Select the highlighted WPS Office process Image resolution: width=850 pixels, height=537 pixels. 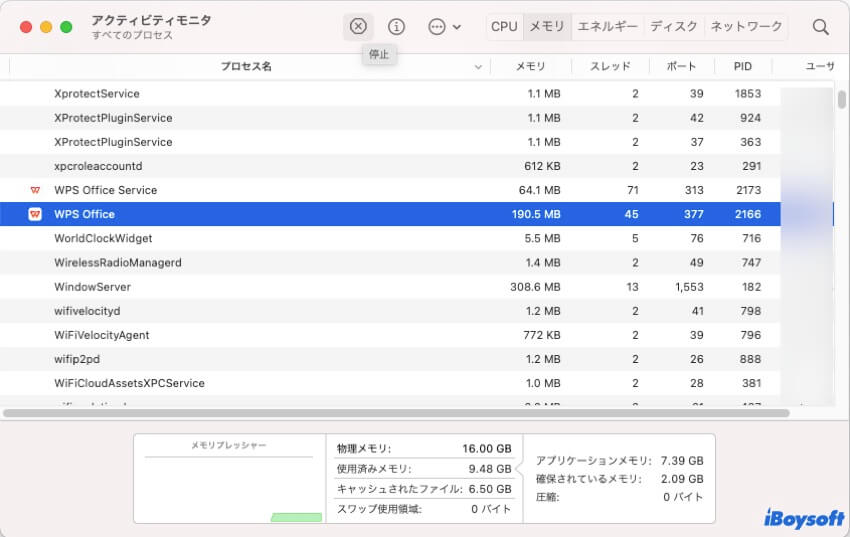(x=390, y=214)
